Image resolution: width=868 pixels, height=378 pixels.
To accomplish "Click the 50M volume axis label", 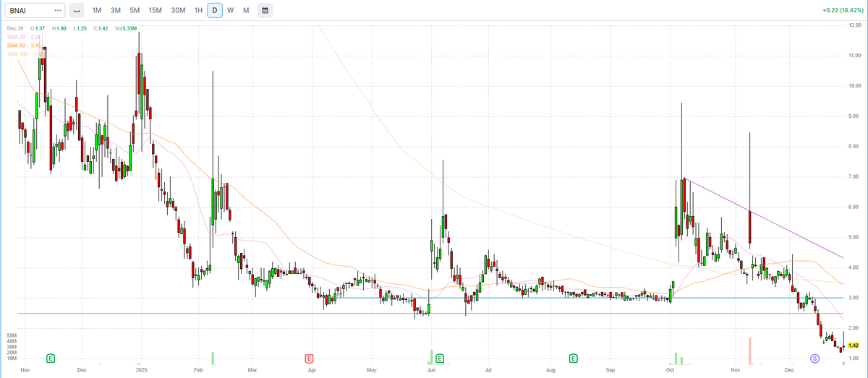I will point(12,336).
